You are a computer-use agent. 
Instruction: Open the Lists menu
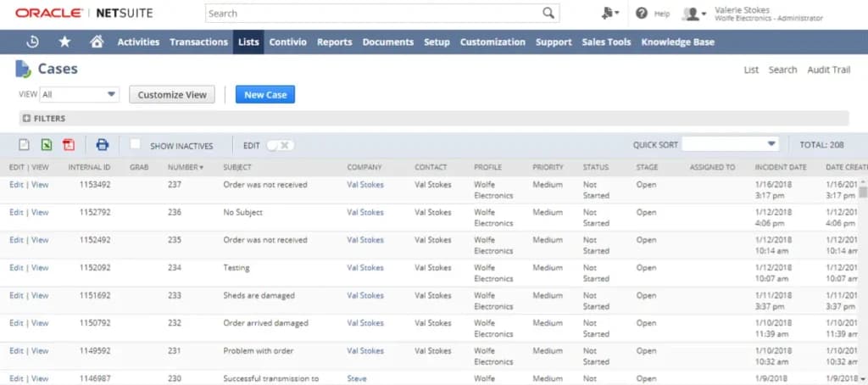click(x=248, y=42)
